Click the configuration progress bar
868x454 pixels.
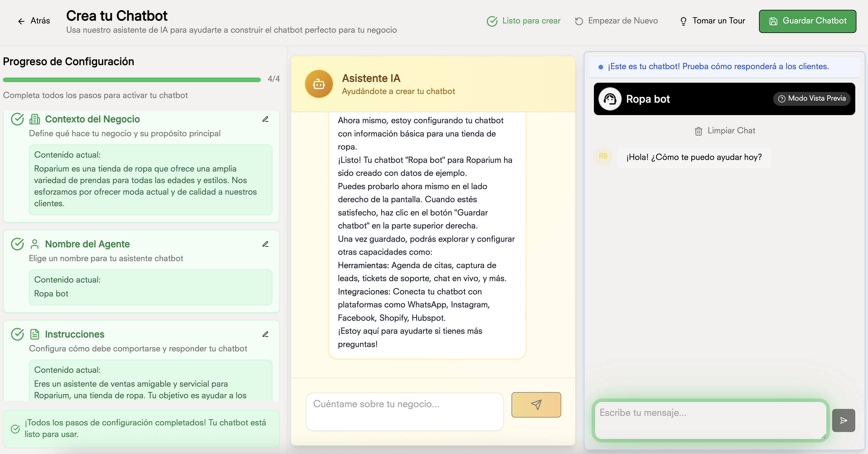tap(131, 80)
